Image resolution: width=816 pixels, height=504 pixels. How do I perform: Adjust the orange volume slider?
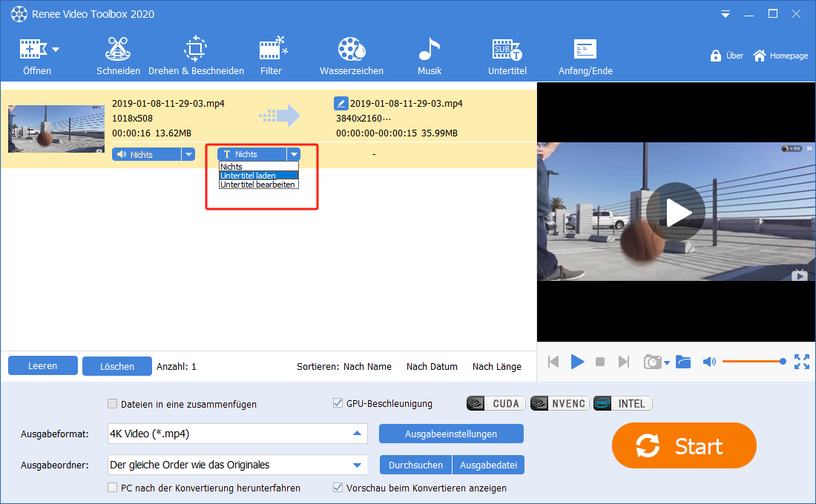[x=754, y=362]
